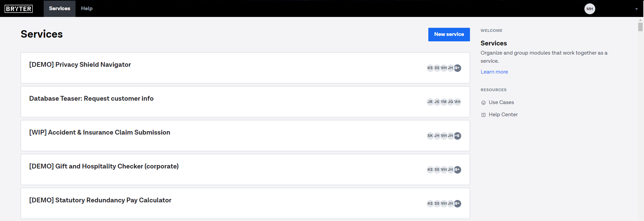The image size is (644, 221).
Task: Click the page vertical scrollbar thumb
Action: [640, 27]
